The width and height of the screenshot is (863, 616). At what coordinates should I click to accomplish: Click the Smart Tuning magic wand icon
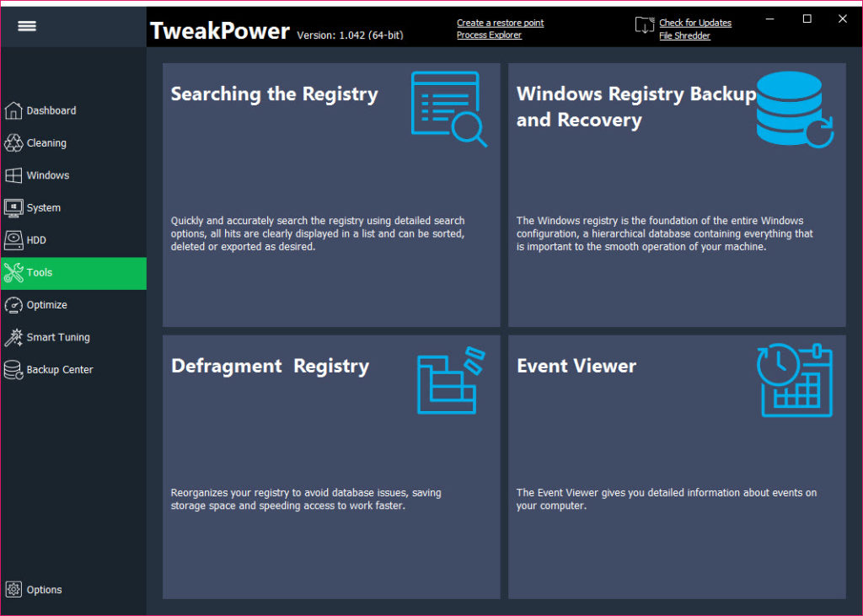tap(13, 337)
